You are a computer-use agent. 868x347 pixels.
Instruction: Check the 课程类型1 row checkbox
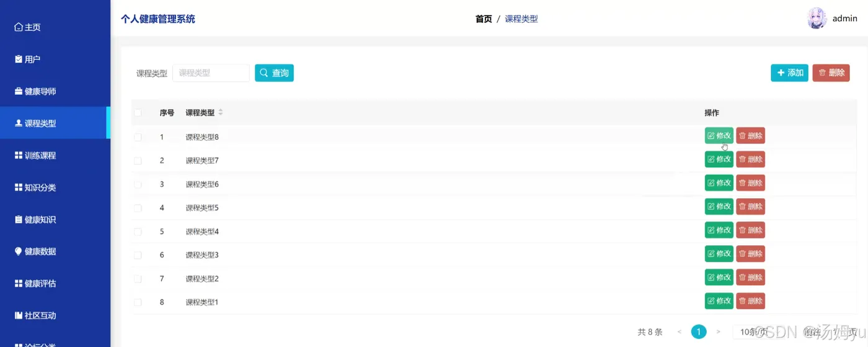[138, 302]
